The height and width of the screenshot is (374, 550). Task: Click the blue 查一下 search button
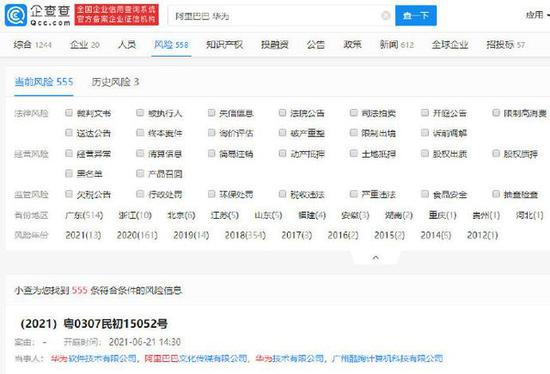[416, 16]
